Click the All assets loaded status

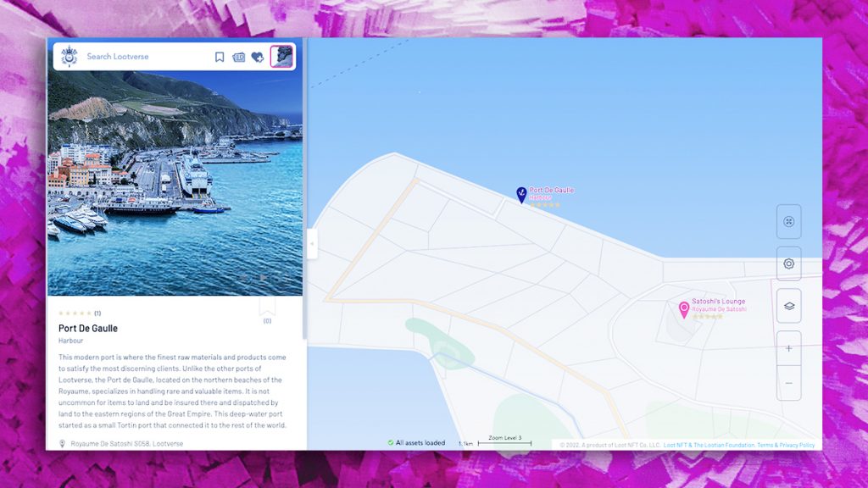tap(416, 442)
